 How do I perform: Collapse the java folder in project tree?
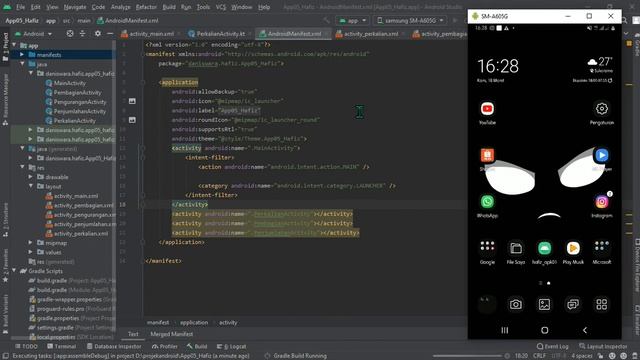click(22, 64)
